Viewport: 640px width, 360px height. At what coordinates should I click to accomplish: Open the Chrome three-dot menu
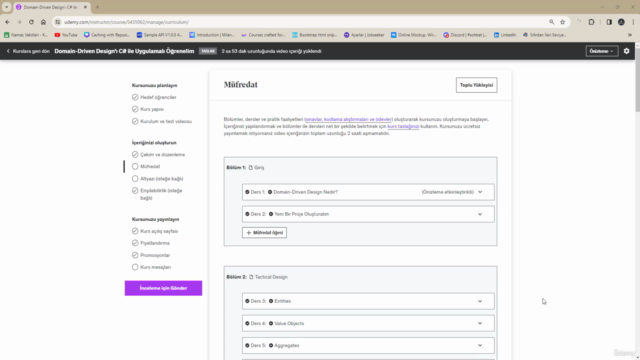tap(633, 22)
